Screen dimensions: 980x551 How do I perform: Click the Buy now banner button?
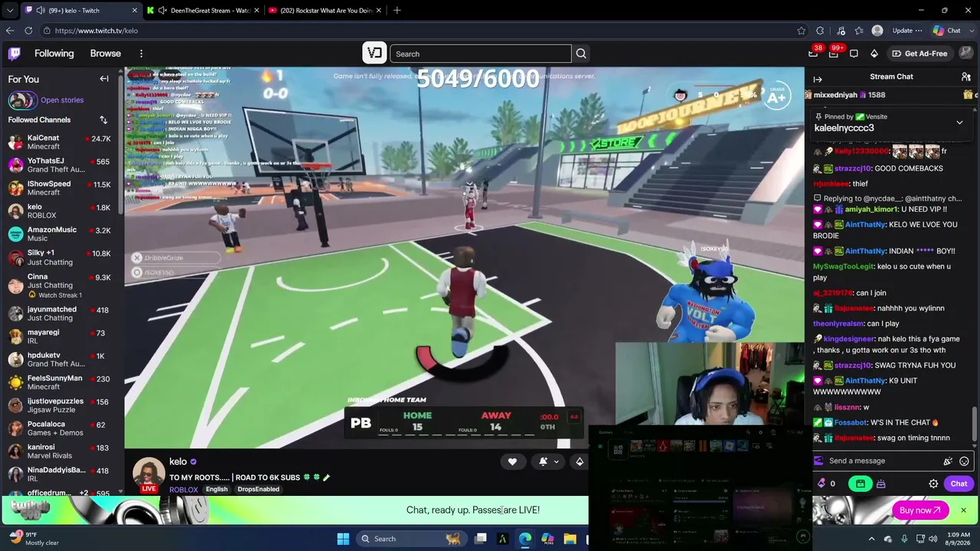pyautogui.click(x=920, y=510)
